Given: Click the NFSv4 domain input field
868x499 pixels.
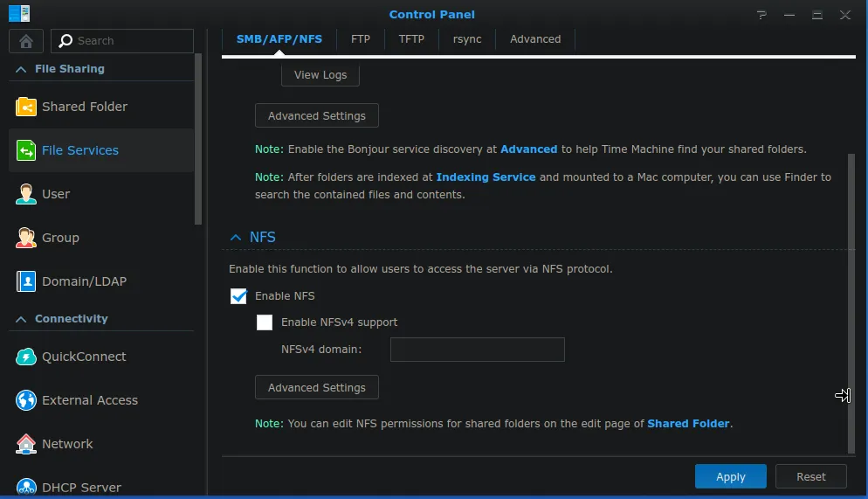Looking at the screenshot, I should tap(477, 350).
